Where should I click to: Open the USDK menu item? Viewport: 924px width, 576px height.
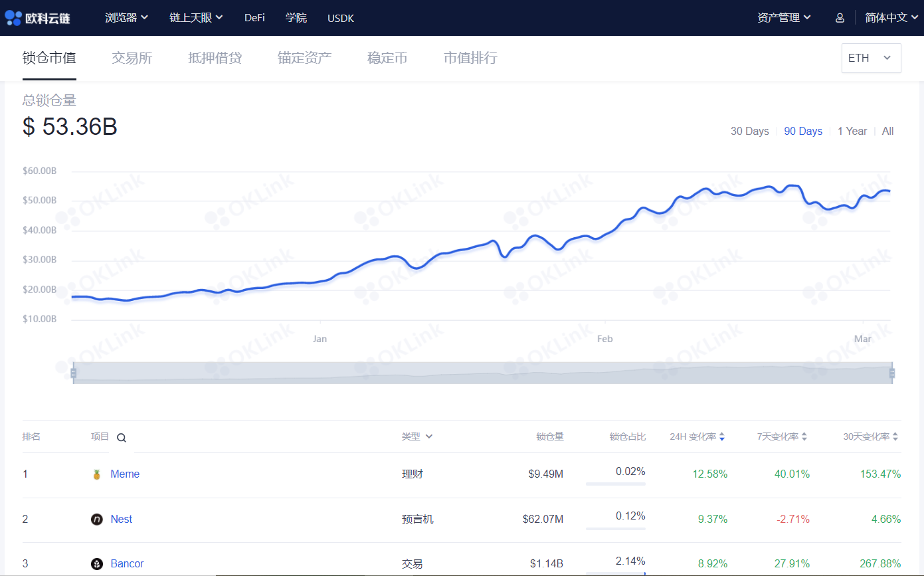pyautogui.click(x=341, y=18)
